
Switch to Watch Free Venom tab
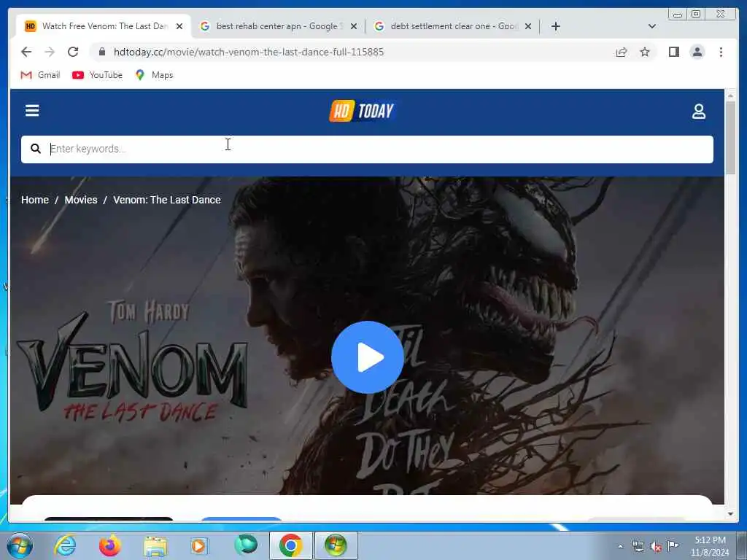104,26
